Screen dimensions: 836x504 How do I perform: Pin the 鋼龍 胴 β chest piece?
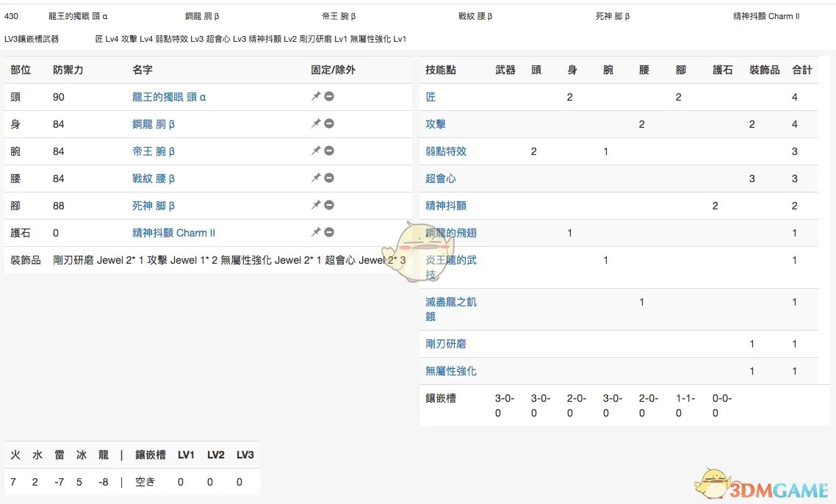316,123
